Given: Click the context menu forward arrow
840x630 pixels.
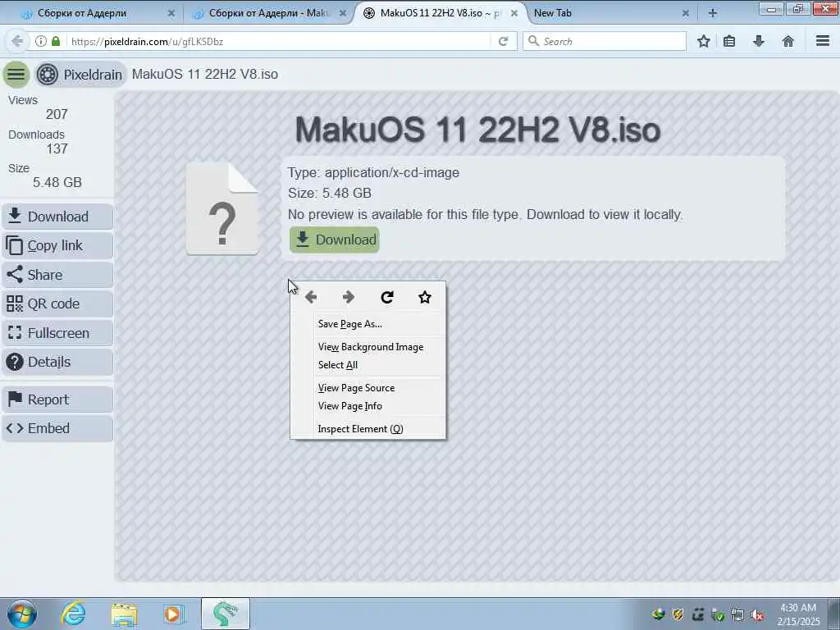Looking at the screenshot, I should [x=349, y=297].
